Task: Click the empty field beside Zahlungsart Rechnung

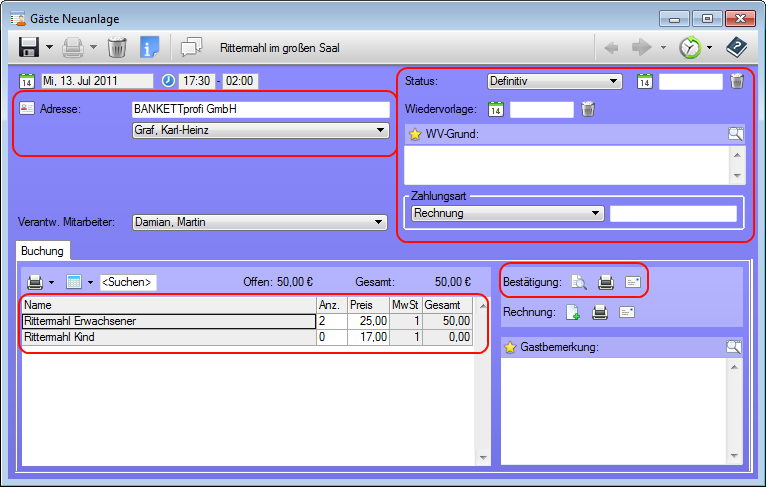Action: coord(673,213)
